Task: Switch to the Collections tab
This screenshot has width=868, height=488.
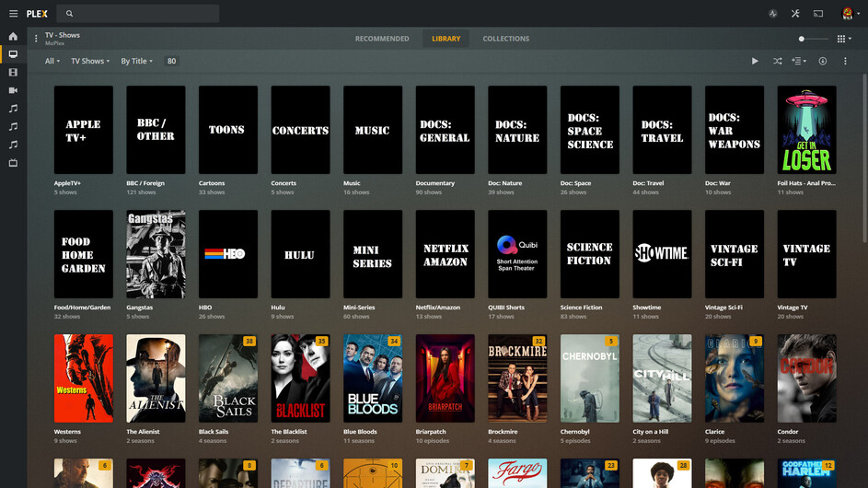Action: pos(506,39)
